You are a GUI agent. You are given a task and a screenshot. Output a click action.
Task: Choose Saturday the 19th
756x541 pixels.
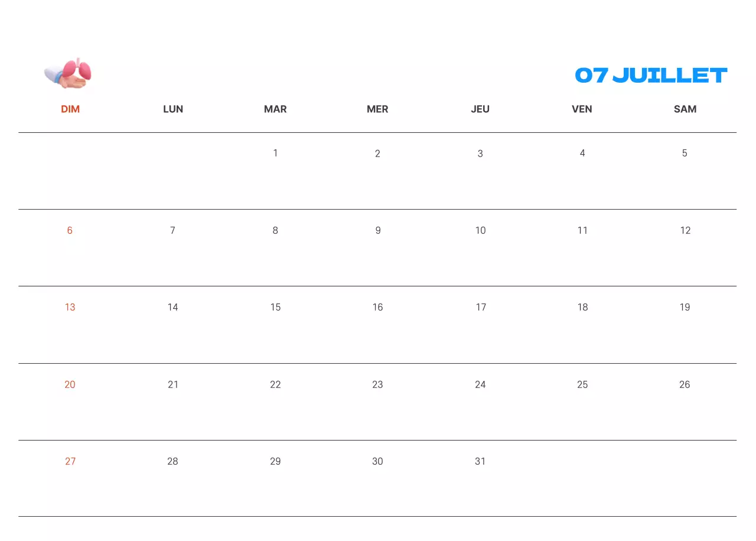point(685,307)
